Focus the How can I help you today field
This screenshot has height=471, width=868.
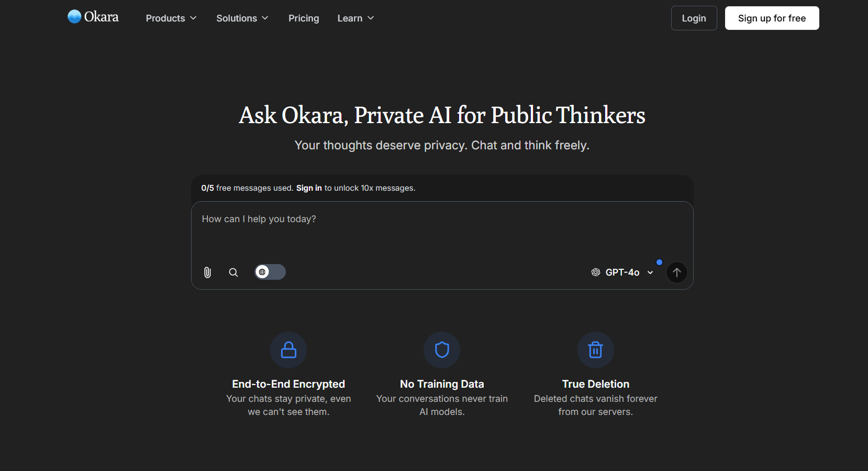pyautogui.click(x=442, y=231)
